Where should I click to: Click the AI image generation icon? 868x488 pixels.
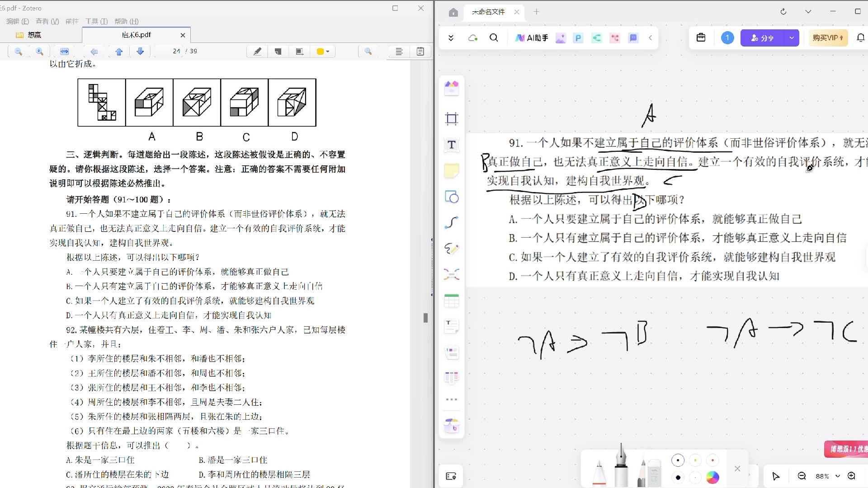pos(561,38)
